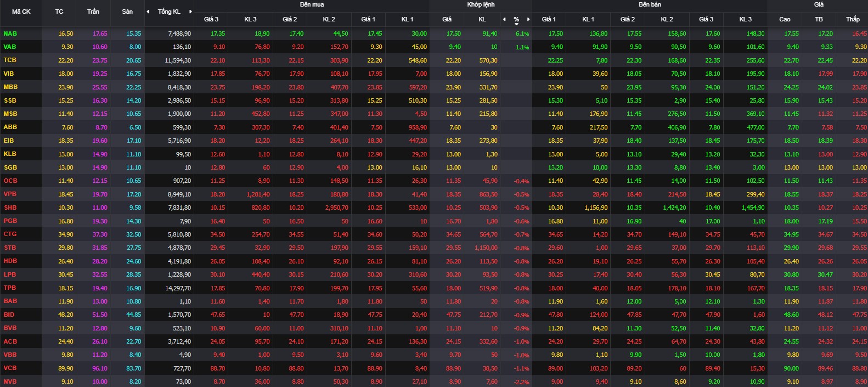Click the SSB ticker
The height and width of the screenshot is (387, 868).
pyautogui.click(x=10, y=100)
